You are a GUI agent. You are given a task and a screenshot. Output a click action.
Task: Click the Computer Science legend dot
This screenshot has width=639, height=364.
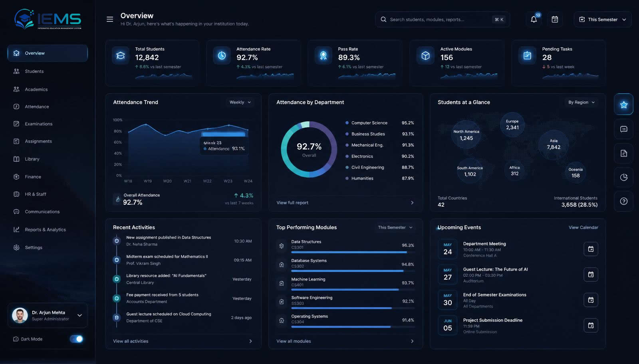tap(347, 123)
